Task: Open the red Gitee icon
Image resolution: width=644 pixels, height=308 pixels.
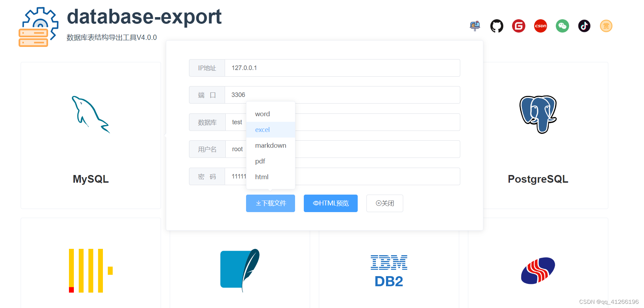Action: click(x=519, y=26)
